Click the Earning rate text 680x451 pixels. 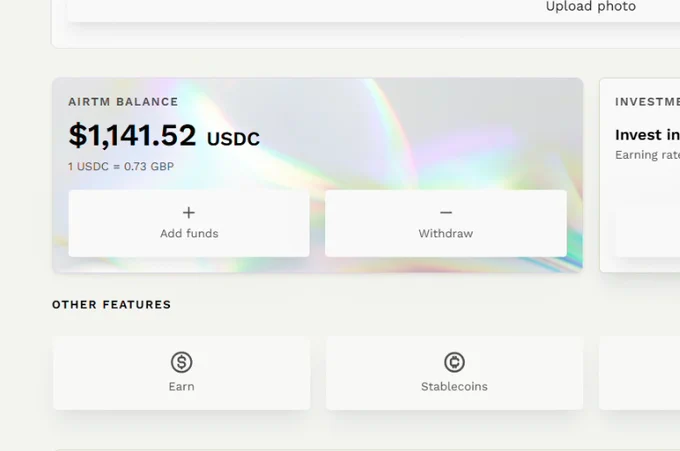pyautogui.click(x=647, y=155)
